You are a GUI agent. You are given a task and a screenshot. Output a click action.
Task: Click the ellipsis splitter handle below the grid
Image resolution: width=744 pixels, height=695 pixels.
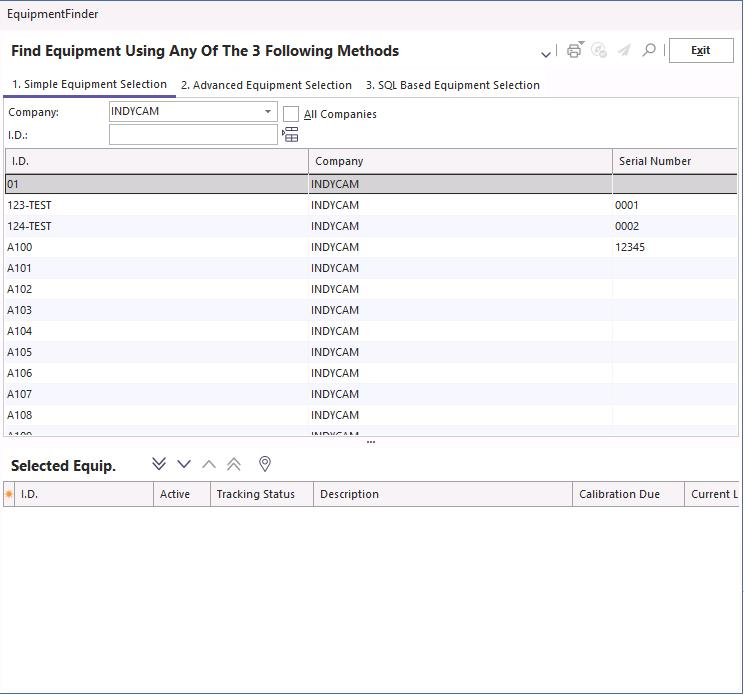coord(371,441)
